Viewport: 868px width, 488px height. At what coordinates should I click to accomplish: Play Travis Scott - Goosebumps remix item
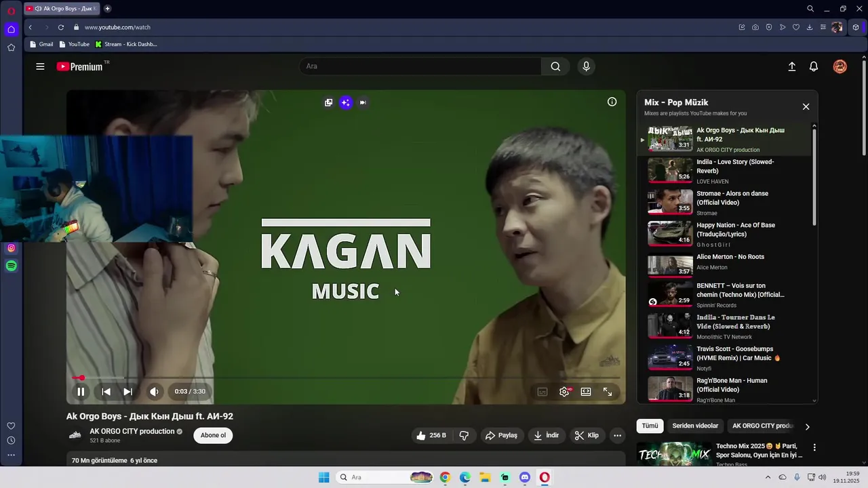726,358
